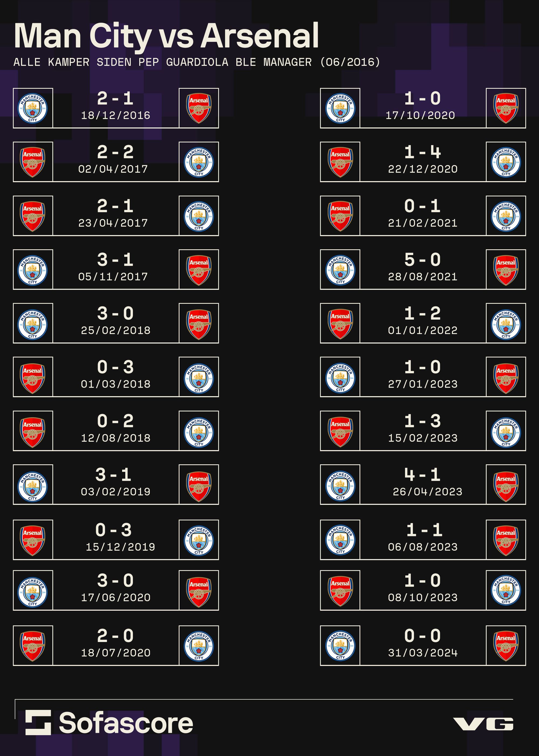
Task: Click the Pep Guardiola subtitle text
Action: pyautogui.click(x=196, y=62)
